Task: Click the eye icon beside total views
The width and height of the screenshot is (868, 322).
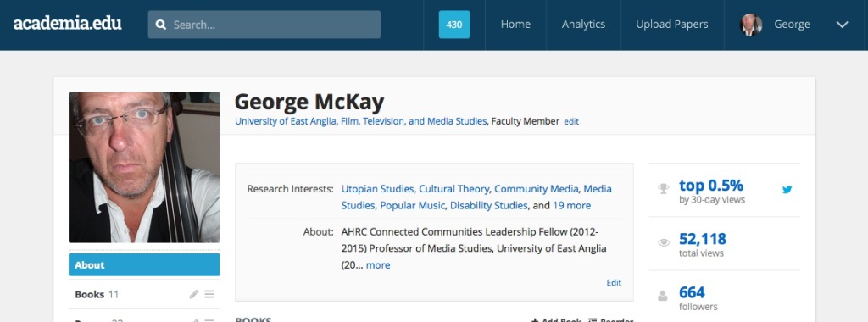Action: pyautogui.click(x=663, y=242)
